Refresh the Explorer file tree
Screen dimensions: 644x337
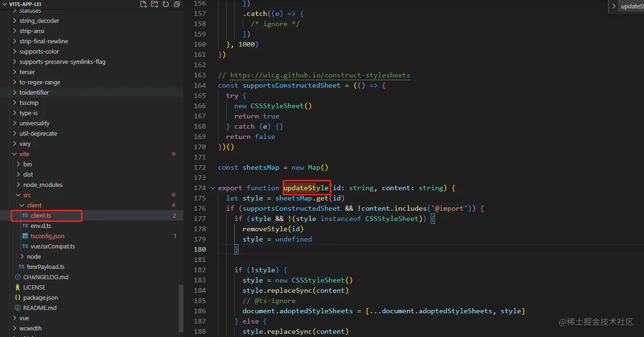(x=166, y=4)
